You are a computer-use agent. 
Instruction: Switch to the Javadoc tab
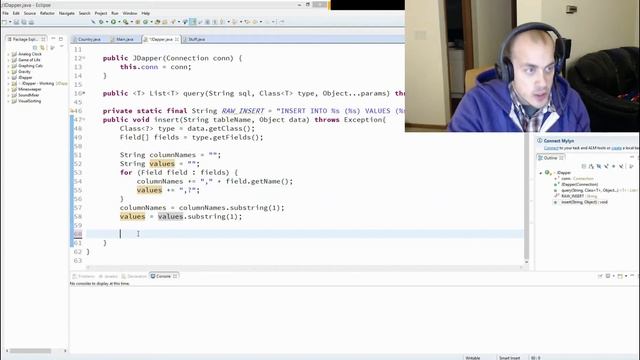coord(108,276)
